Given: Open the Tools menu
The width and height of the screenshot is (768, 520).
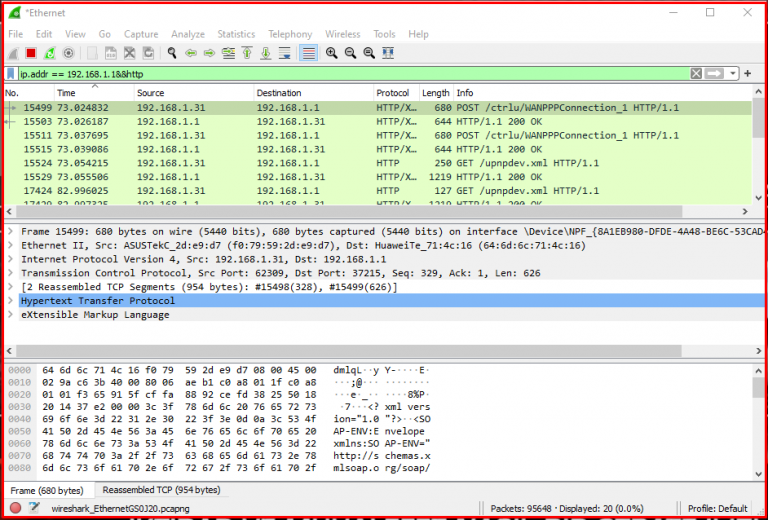Looking at the screenshot, I should click(384, 34).
